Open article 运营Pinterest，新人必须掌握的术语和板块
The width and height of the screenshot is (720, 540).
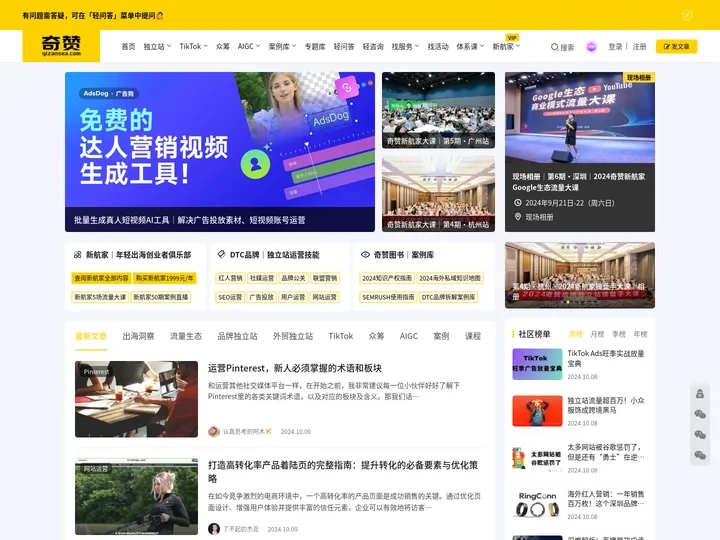[295, 368]
